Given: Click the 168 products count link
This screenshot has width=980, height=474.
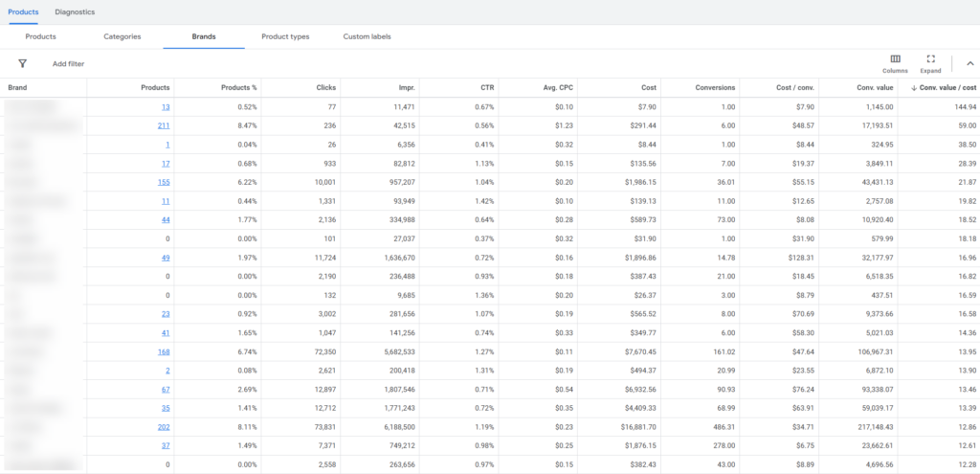Looking at the screenshot, I should click(163, 351).
